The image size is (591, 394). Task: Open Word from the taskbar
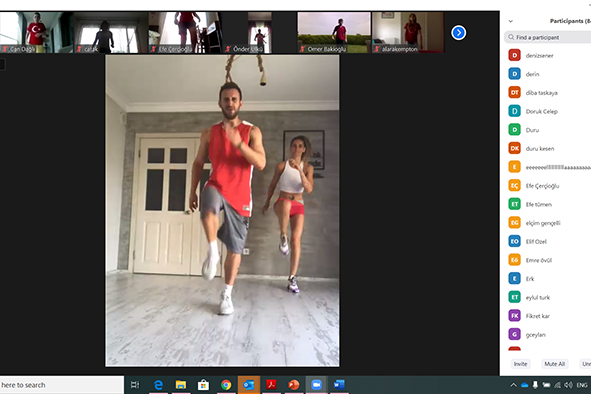tap(339, 385)
